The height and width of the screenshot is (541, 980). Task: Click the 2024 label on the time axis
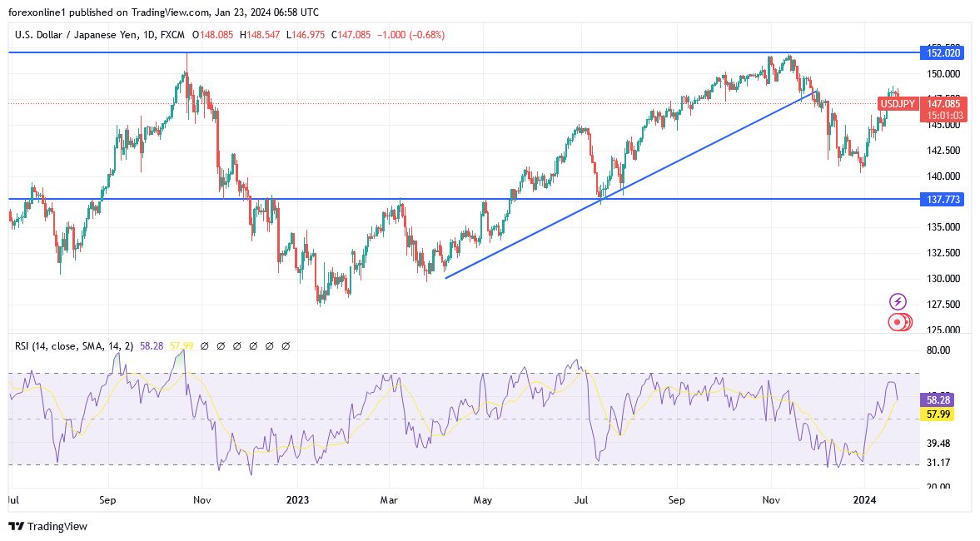pos(864,500)
